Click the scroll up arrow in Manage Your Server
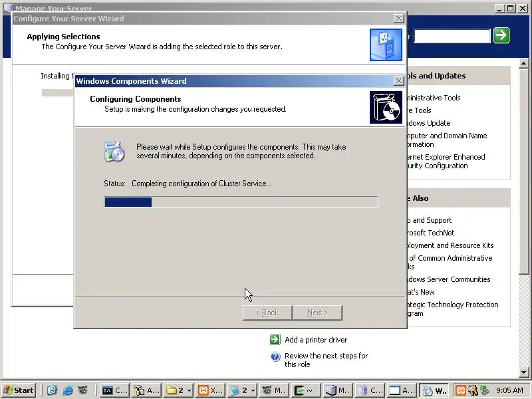 (523, 63)
